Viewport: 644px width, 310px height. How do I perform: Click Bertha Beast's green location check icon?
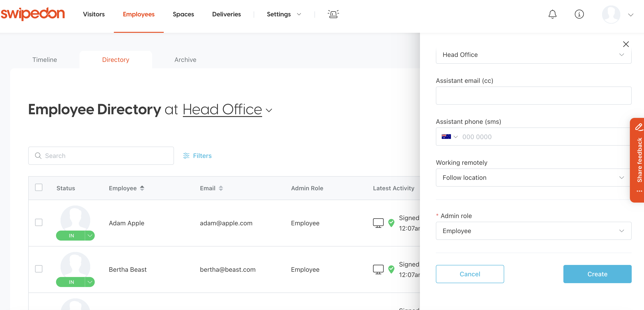click(x=391, y=269)
